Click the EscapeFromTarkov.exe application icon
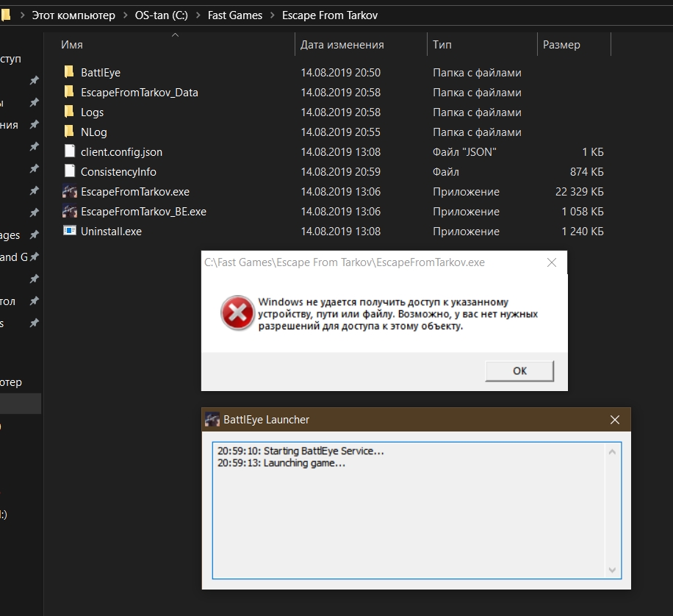This screenshot has width=673, height=616. click(70, 191)
